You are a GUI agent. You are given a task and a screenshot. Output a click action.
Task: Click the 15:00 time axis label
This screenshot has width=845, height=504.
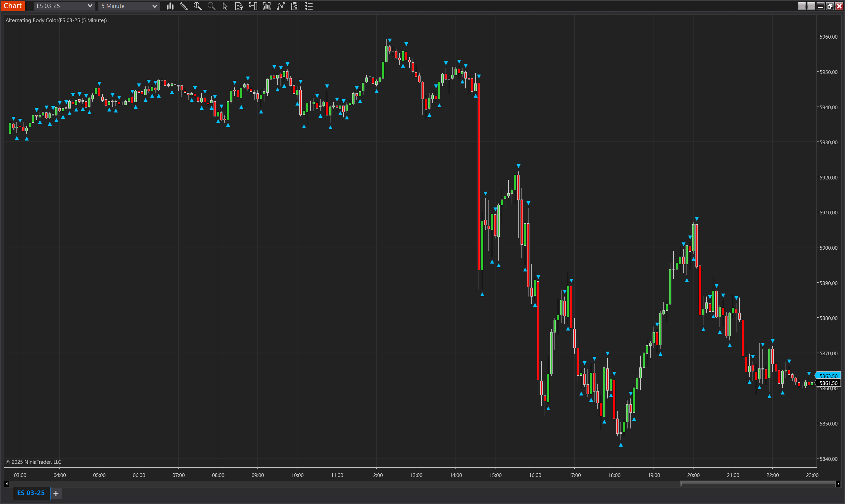(495, 475)
